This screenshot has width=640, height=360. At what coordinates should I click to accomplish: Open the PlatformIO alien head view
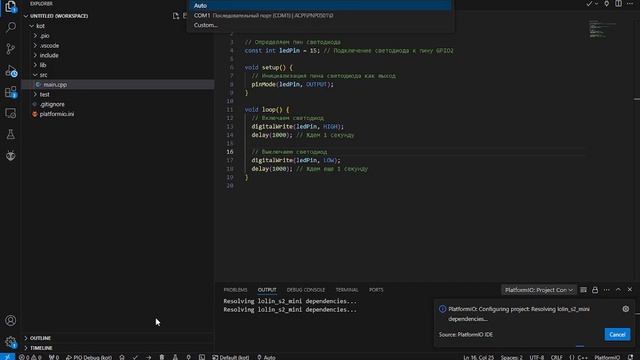(11, 156)
